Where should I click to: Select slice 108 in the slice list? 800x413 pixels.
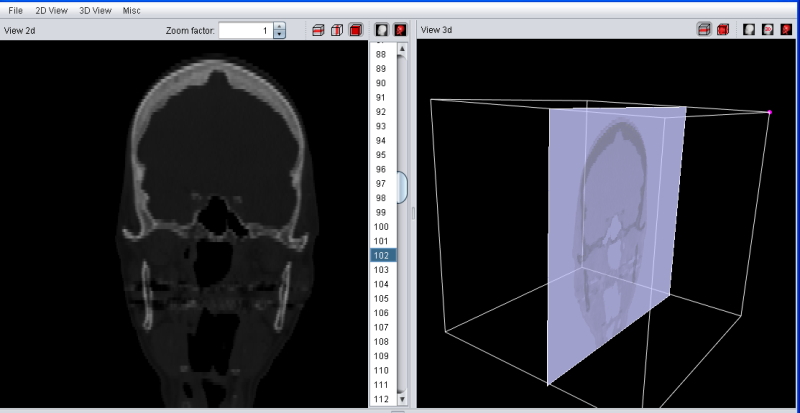pos(381,342)
